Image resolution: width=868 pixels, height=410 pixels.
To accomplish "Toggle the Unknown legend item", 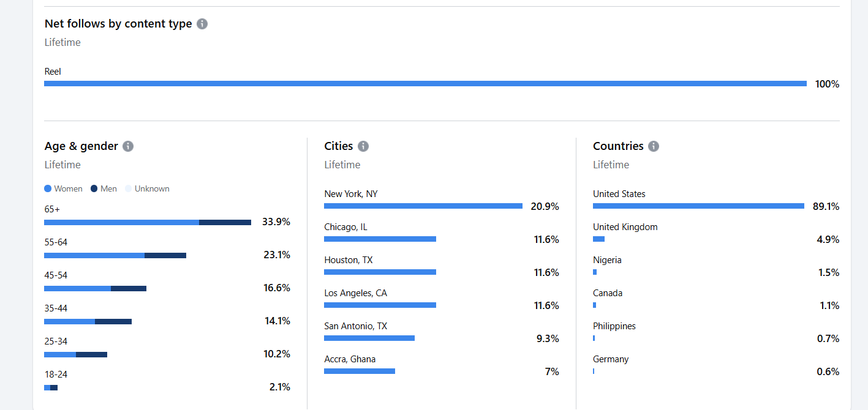I will click(x=147, y=188).
